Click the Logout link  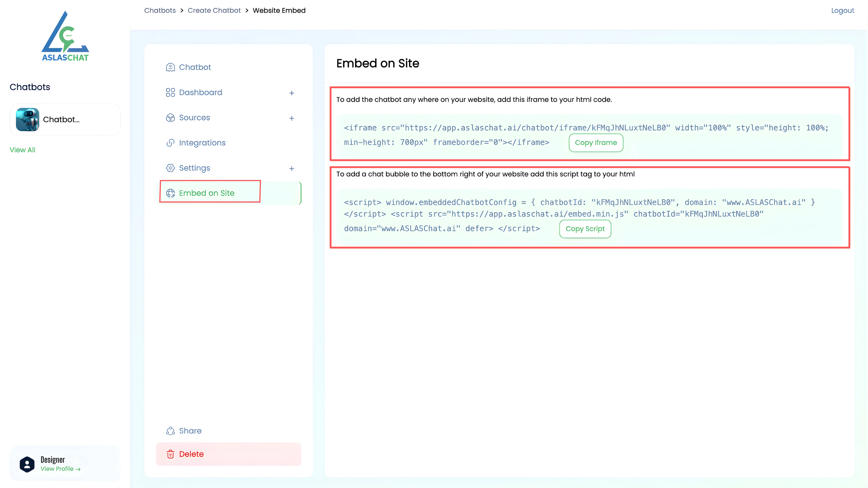point(842,10)
